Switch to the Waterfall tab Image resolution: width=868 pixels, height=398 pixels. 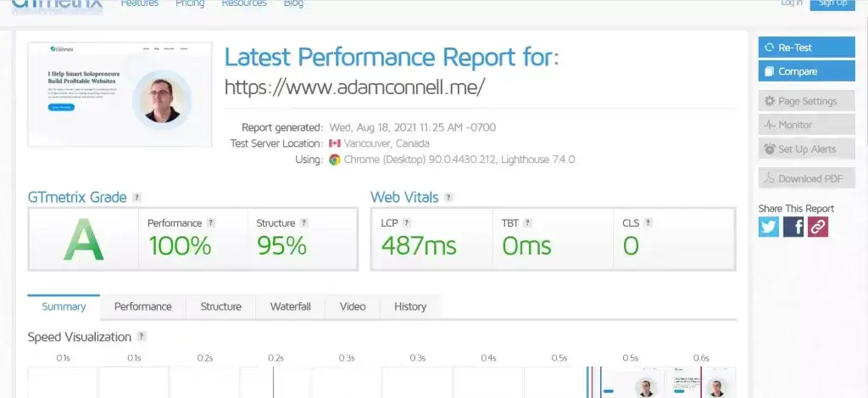(x=291, y=306)
